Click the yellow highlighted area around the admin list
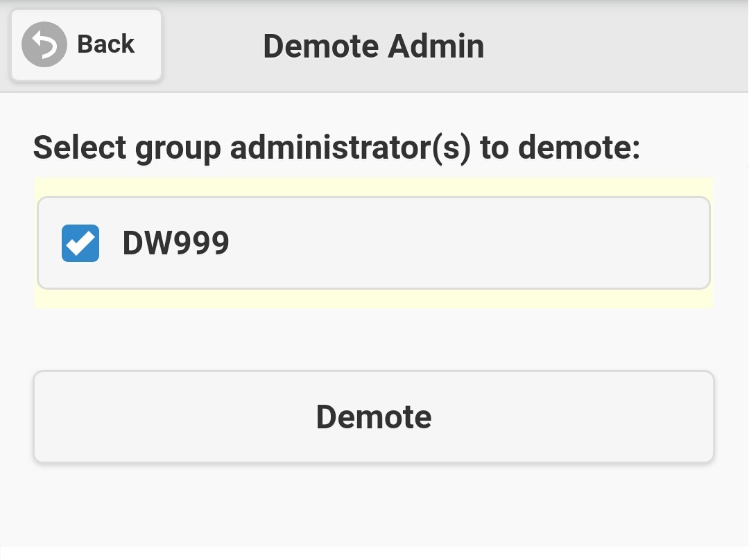 point(374,299)
